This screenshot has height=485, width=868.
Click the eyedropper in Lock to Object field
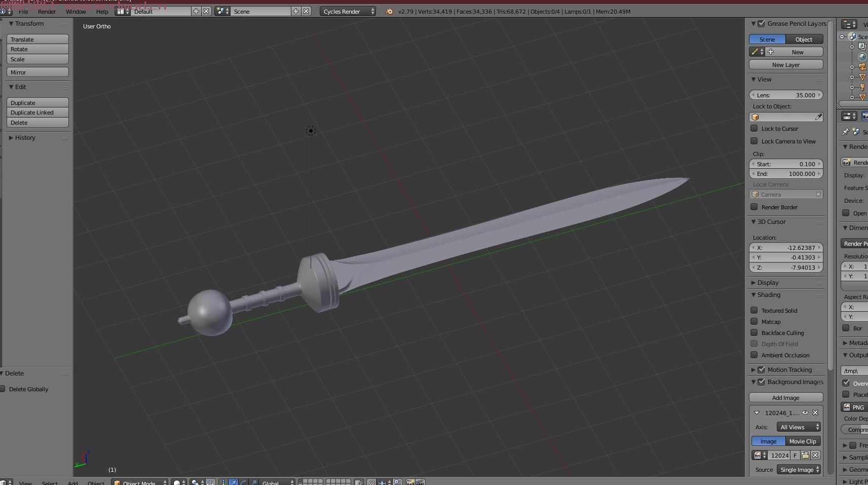pyautogui.click(x=818, y=117)
